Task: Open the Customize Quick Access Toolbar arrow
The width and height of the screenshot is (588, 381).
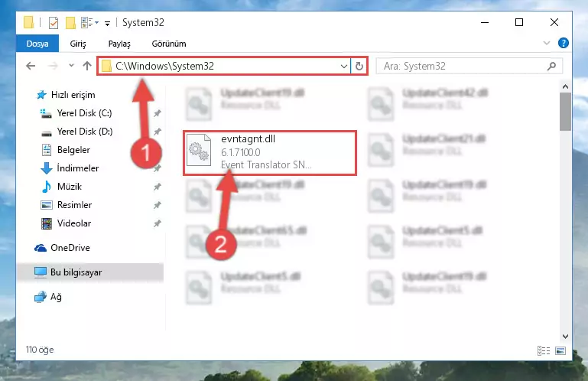Action: (x=107, y=24)
